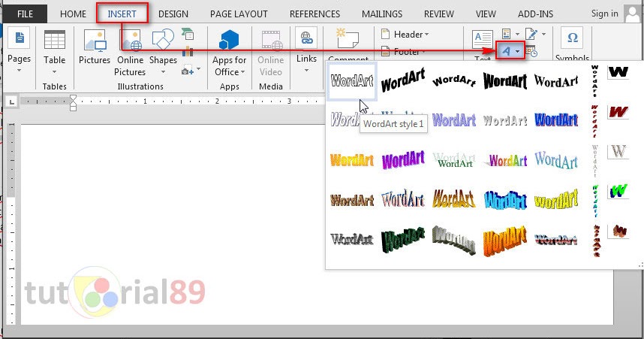Insert an Online Video

click(x=271, y=53)
